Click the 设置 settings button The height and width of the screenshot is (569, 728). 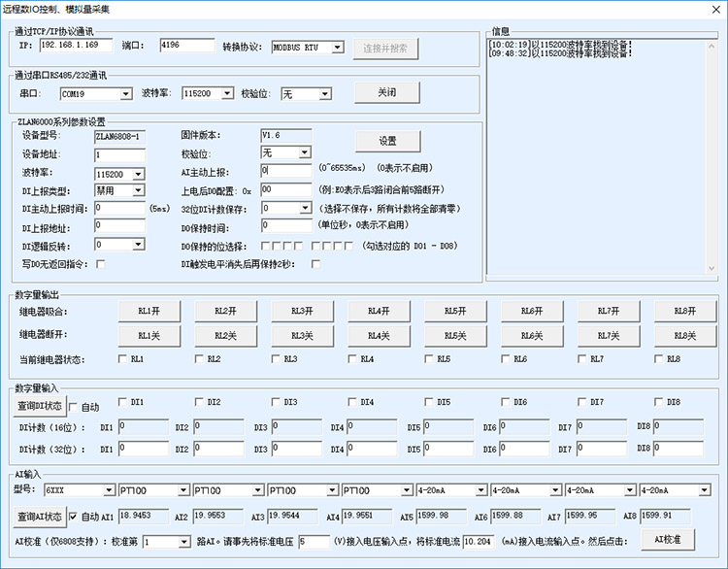(x=387, y=141)
